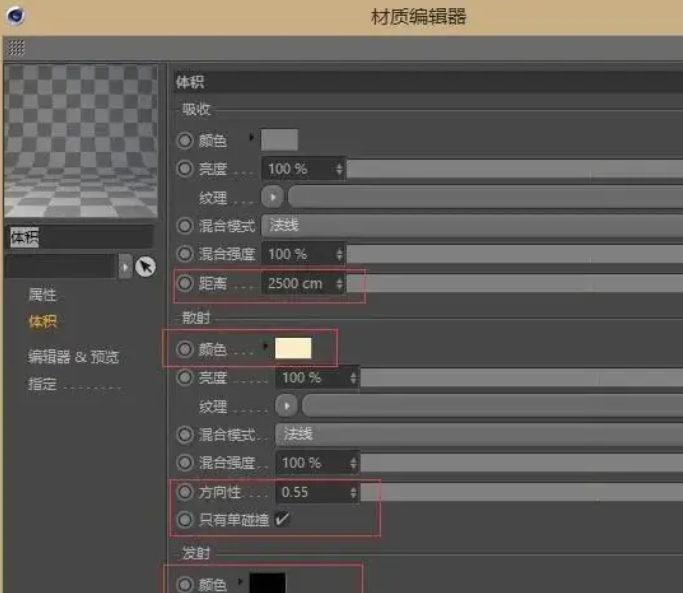Click the radio circle beside 散射 混合强度

tap(184, 463)
